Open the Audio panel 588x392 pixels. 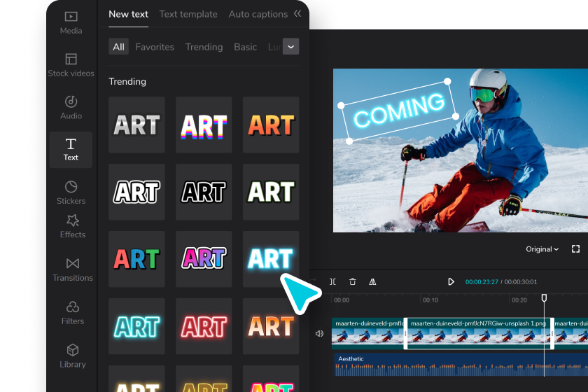[71, 108]
